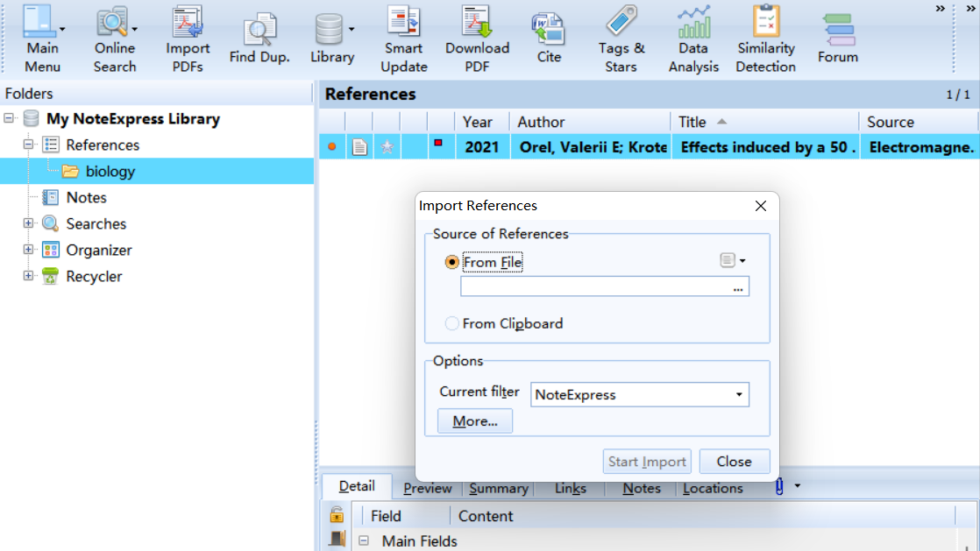This screenshot has width=980, height=551.
Task: Sort references by Title column header
Action: (x=765, y=122)
